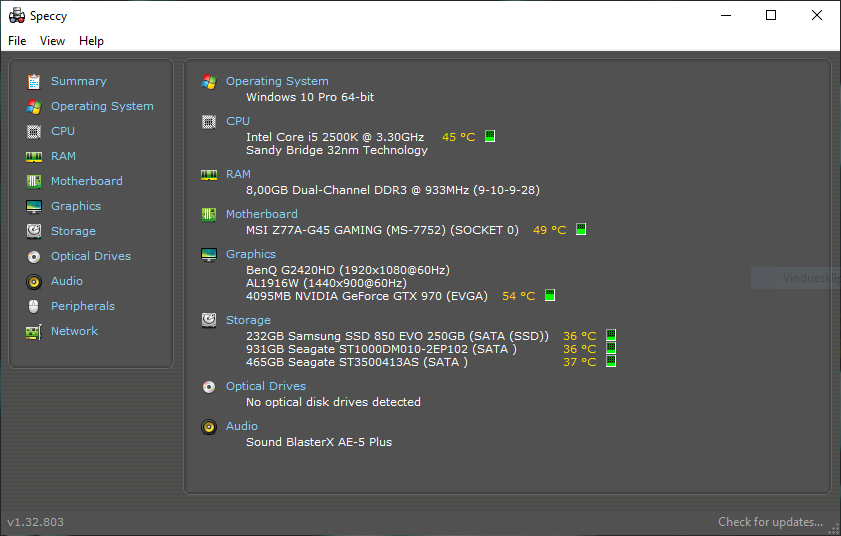841x536 pixels.
Task: Open the Motherboard section in sidebar
Action: 87,181
